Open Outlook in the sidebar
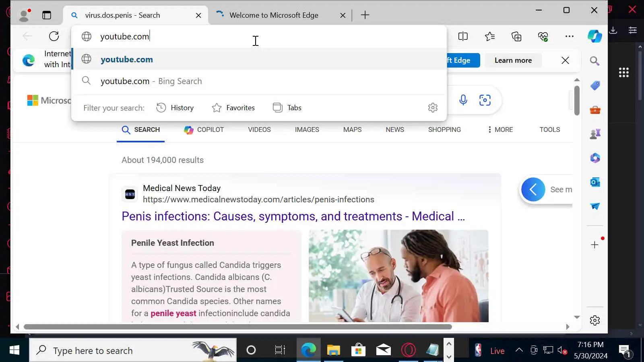Viewport: 644px width, 362px height. (595, 182)
